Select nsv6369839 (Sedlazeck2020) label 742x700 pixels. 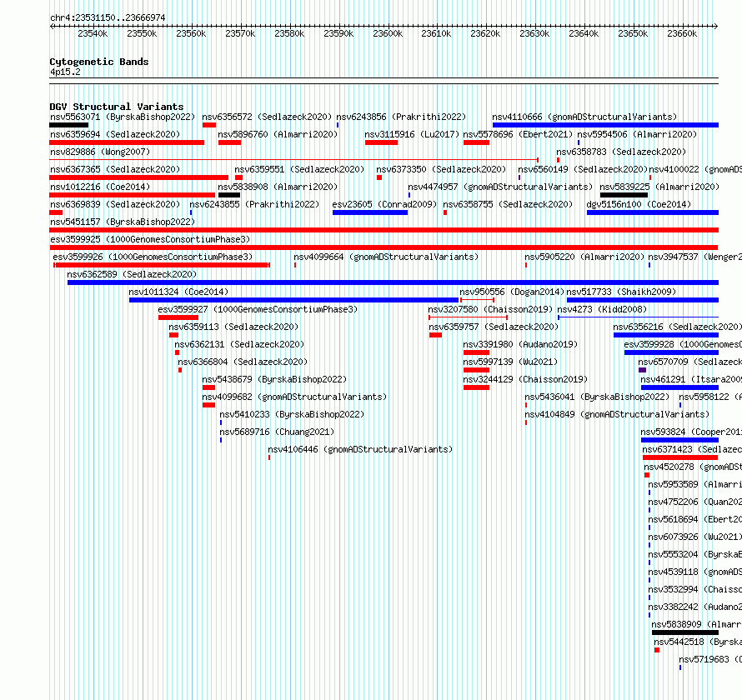click(115, 204)
